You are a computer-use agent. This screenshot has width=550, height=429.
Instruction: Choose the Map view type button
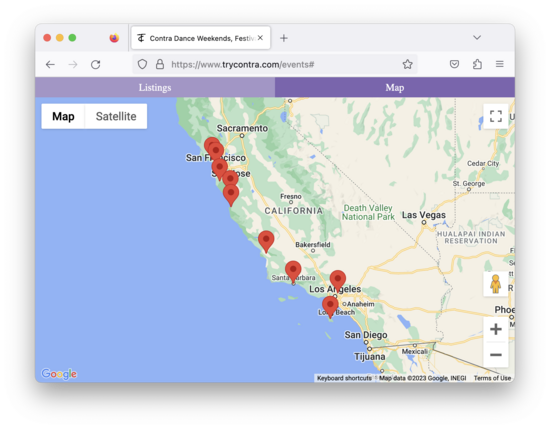pos(63,116)
